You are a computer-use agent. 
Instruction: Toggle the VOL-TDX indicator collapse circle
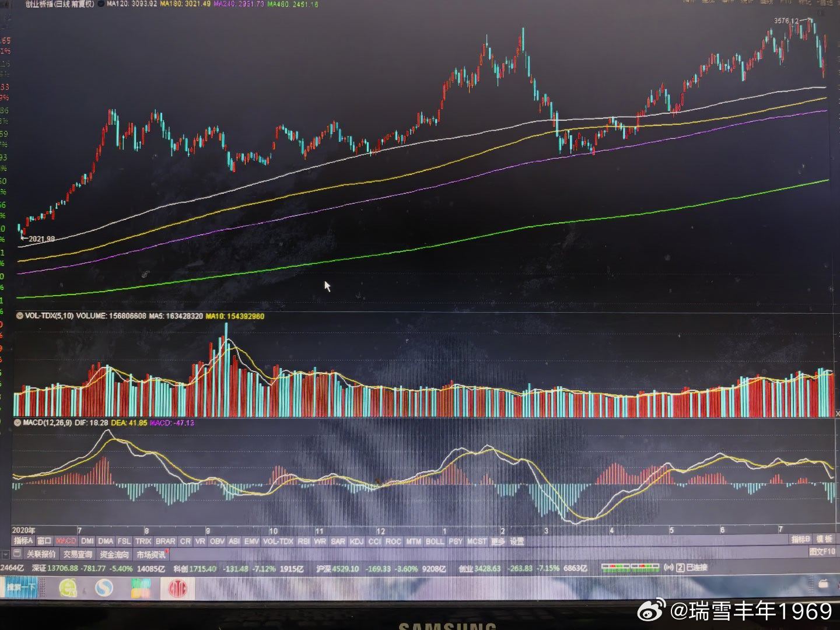(x=20, y=316)
